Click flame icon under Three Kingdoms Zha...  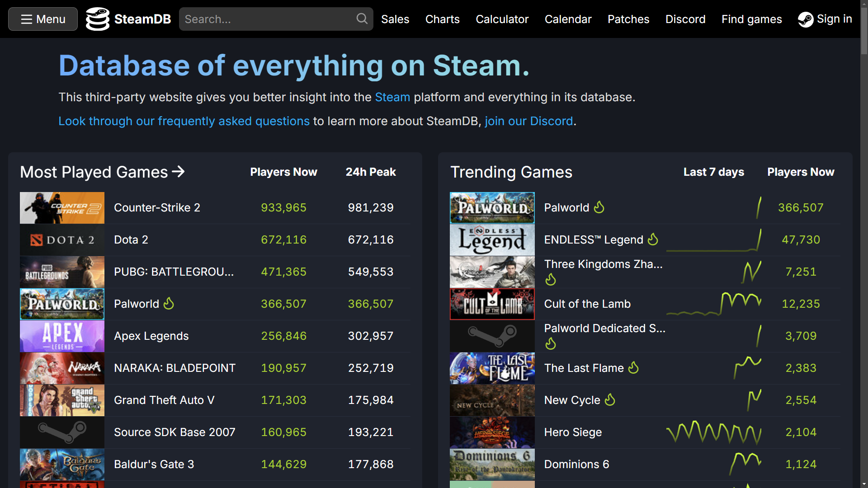[x=551, y=280]
